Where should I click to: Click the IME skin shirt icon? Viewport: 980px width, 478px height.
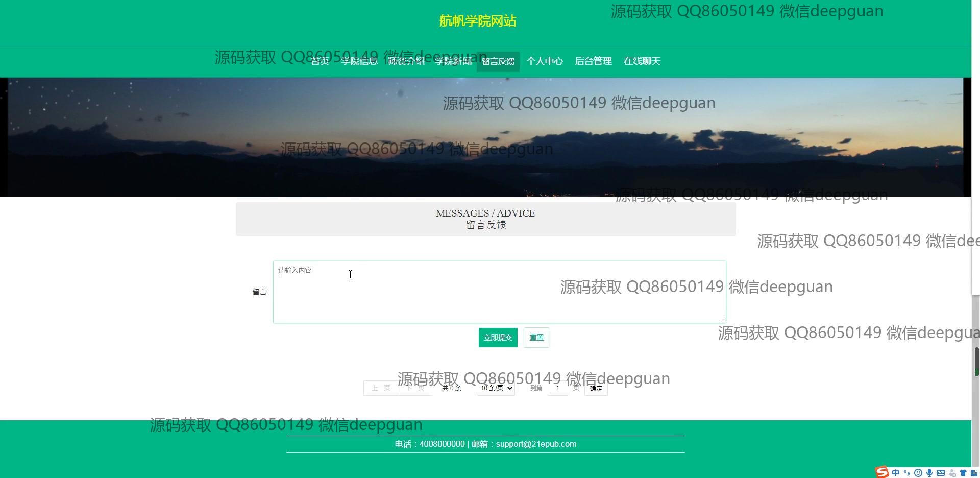(x=963, y=473)
